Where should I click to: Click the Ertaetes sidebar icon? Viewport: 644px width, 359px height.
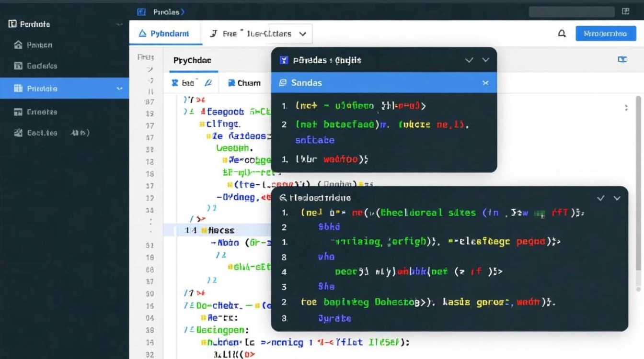click(x=18, y=112)
